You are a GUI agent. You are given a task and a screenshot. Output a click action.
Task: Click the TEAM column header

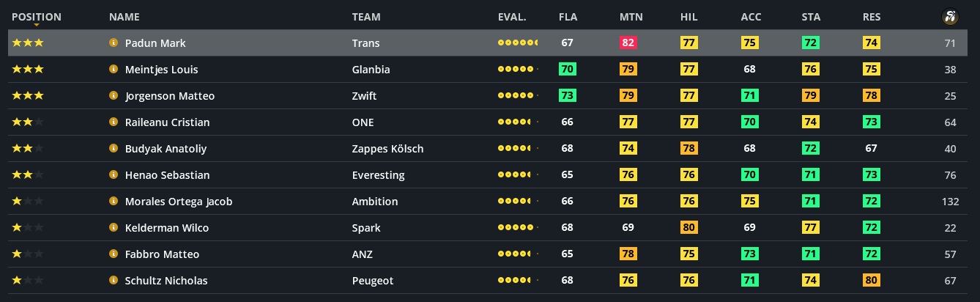coord(365,17)
